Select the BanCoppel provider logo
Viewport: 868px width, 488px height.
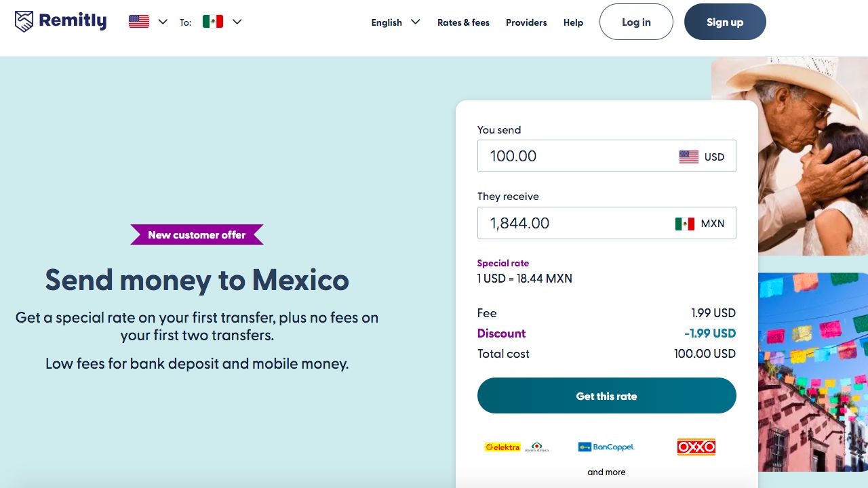pos(606,447)
